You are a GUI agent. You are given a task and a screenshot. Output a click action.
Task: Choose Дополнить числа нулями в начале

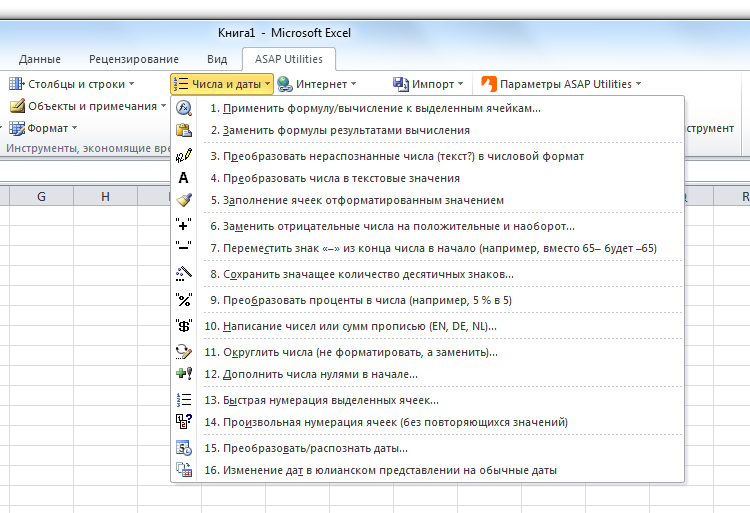pyautogui.click(x=429, y=374)
